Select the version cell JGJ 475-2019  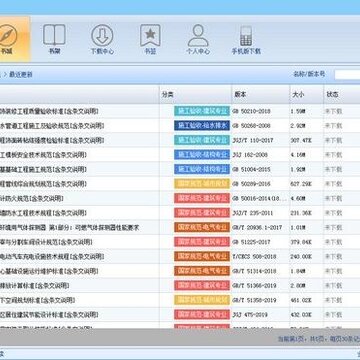[250, 315]
